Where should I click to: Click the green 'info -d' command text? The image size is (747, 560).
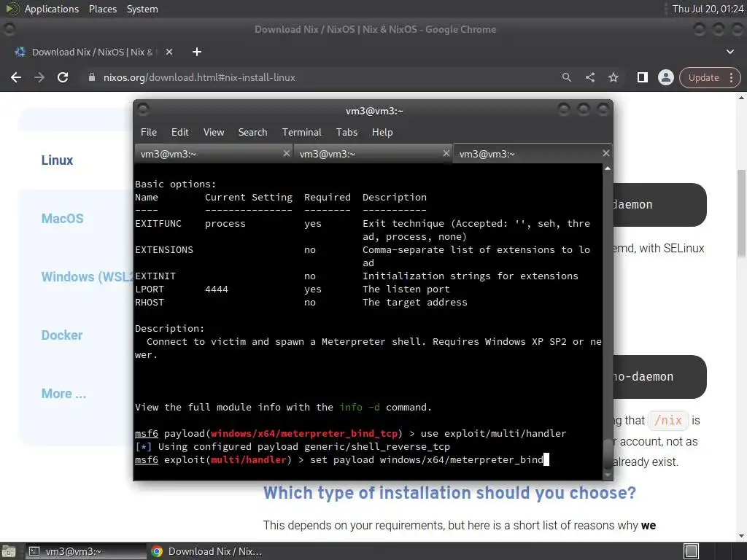tap(360, 407)
